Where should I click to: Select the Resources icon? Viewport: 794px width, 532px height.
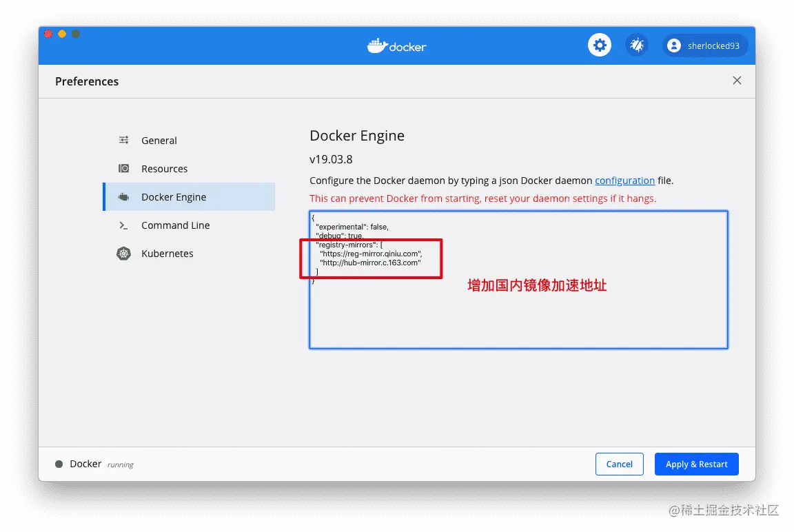click(123, 169)
